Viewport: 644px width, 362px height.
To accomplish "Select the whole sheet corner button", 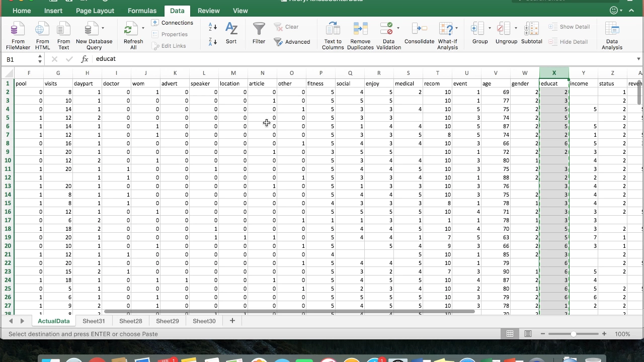I will (8, 73).
